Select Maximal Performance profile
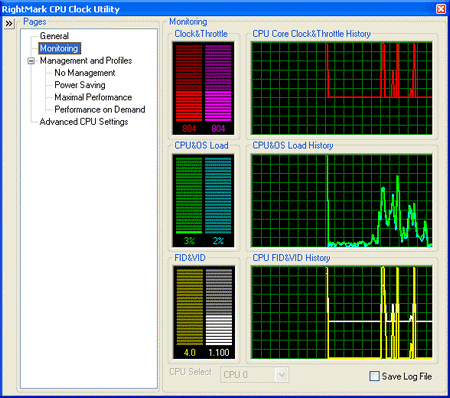 click(93, 97)
